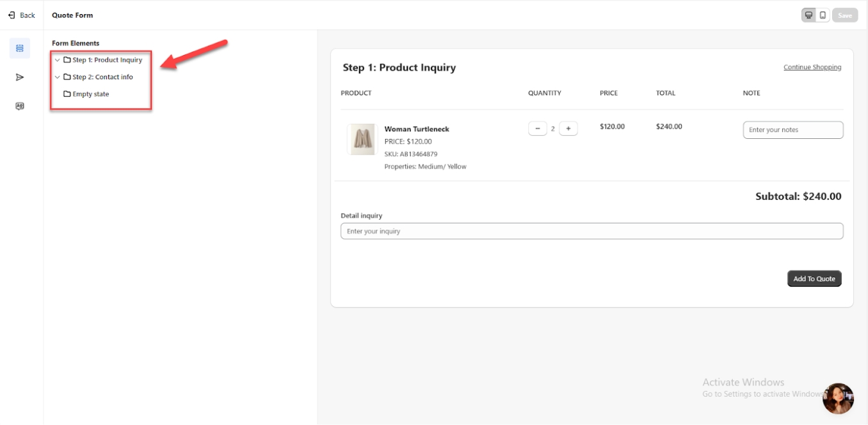The width and height of the screenshot is (868, 425).
Task: Select Step 2: Contact info tree item
Action: click(x=102, y=77)
